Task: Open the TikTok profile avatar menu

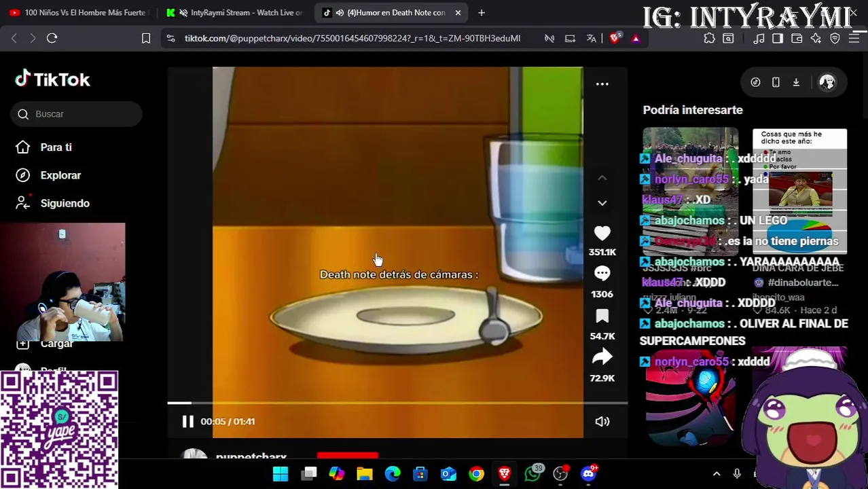Action: click(827, 82)
